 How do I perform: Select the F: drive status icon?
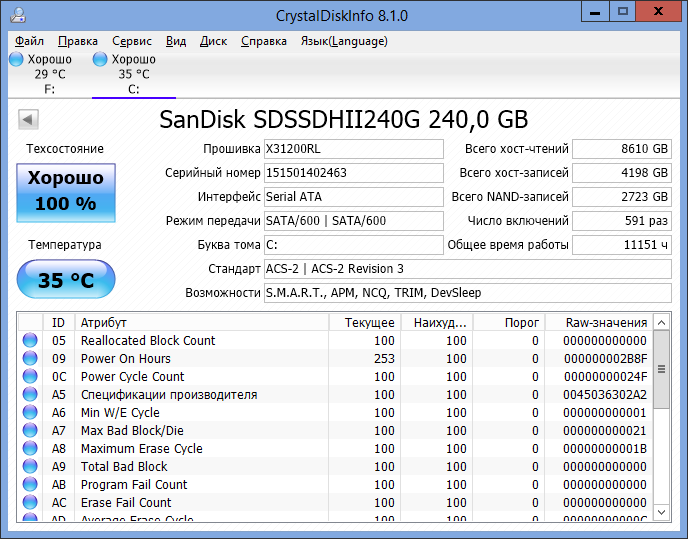[x=15, y=60]
